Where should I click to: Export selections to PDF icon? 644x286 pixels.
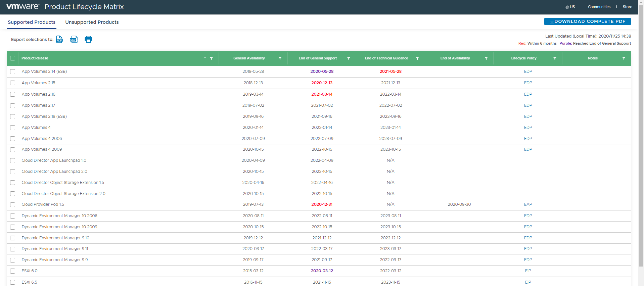pos(59,39)
